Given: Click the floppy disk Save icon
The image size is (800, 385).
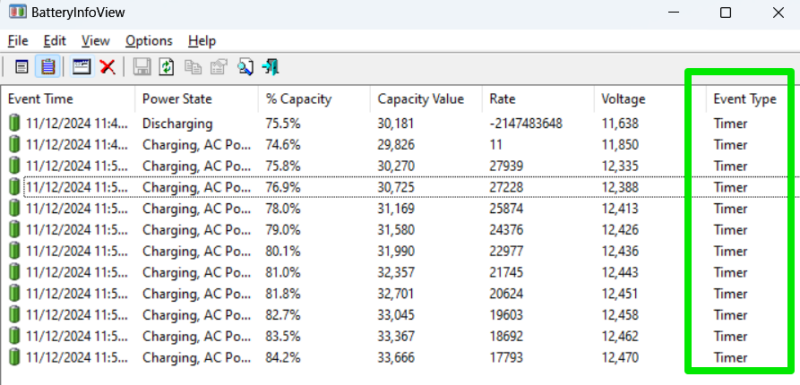Looking at the screenshot, I should click(142, 67).
